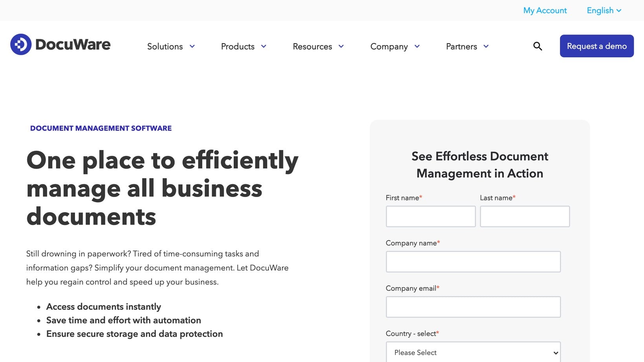Expand the Company menu chevron
Screen dimensions: 644x362
point(417,46)
